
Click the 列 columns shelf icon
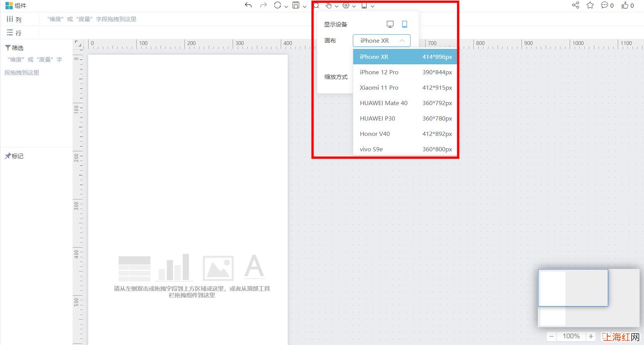[10, 19]
